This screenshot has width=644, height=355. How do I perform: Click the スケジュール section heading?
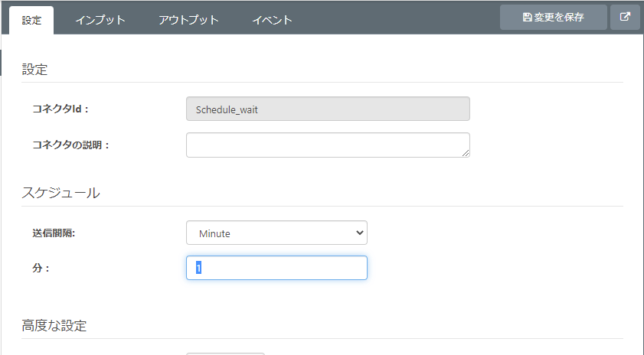[x=60, y=193]
